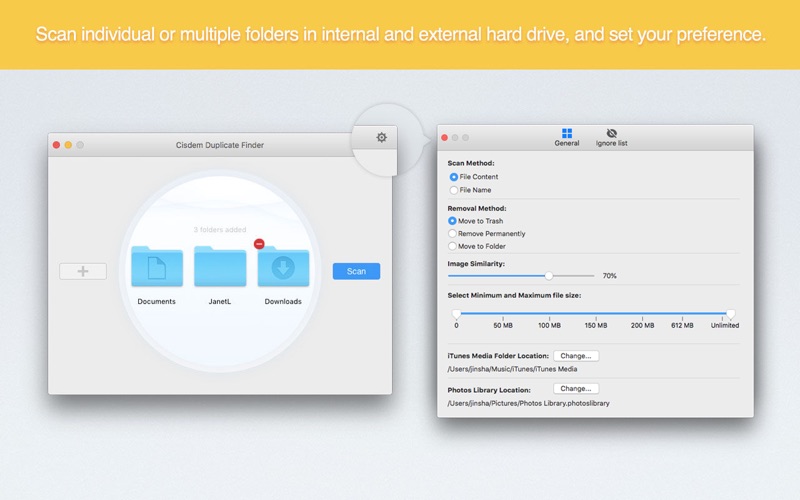Click the Cisdem Duplicate Finder window title

220,145
